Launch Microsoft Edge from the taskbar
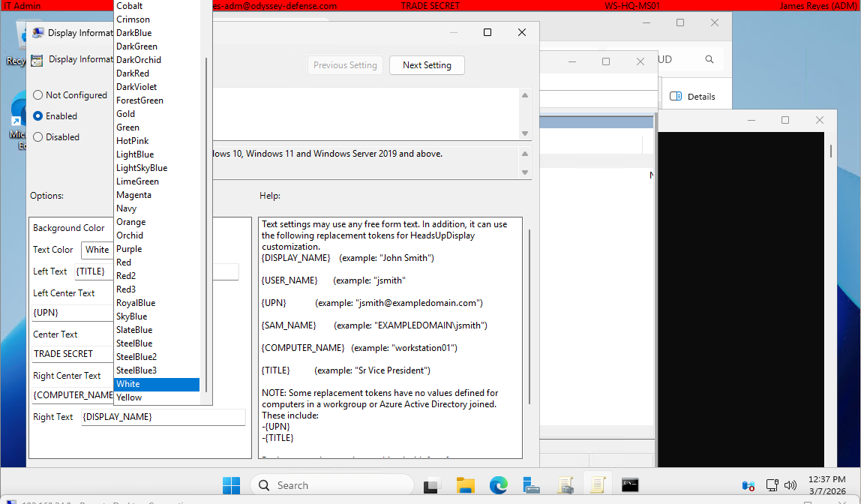The height and width of the screenshot is (504, 861). point(499,484)
